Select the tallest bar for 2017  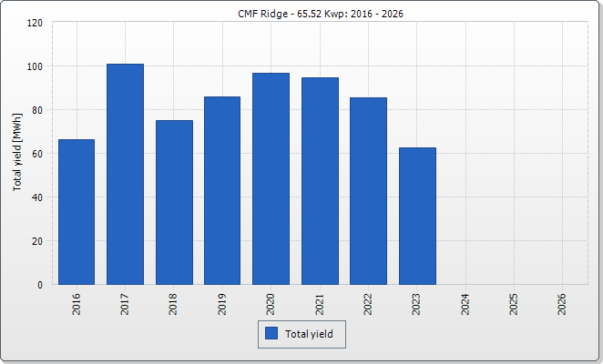[125, 175]
